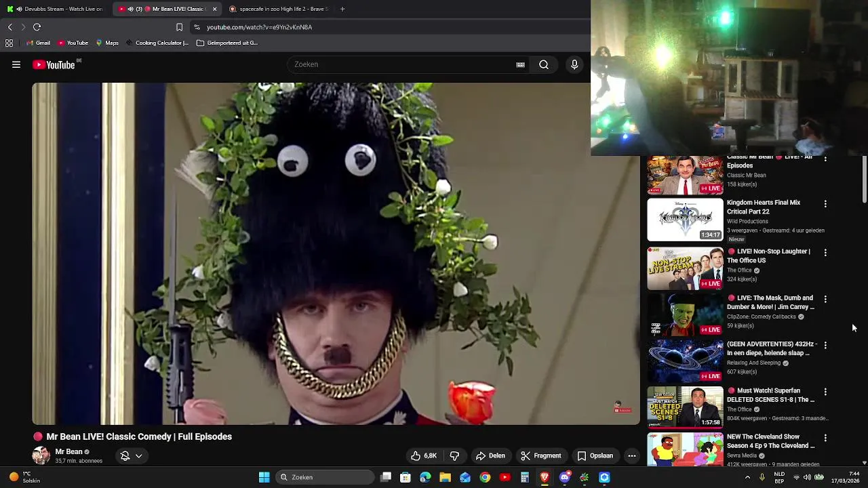This screenshot has height=488, width=868.
Task: Open Kingdom Hearts Final Mix thumbnail
Action: tap(685, 220)
